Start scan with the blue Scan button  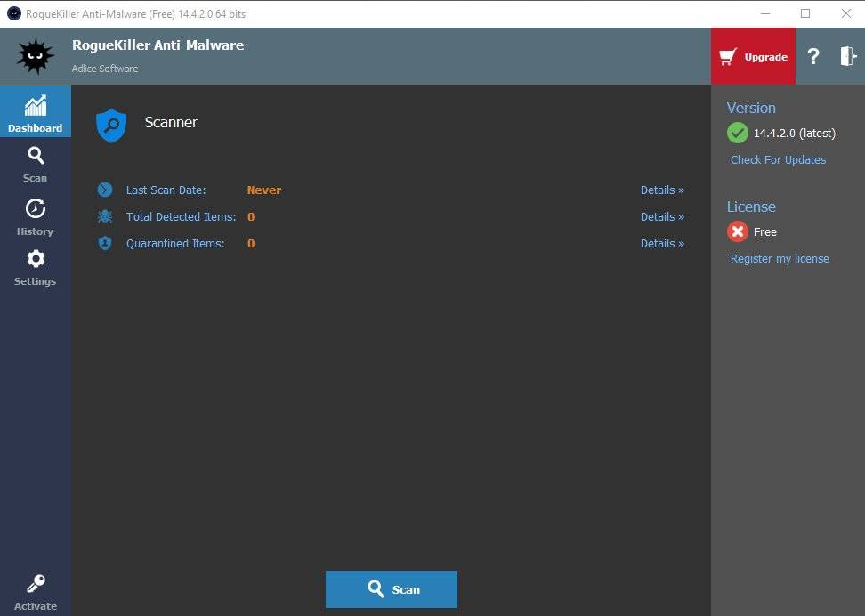tap(392, 589)
